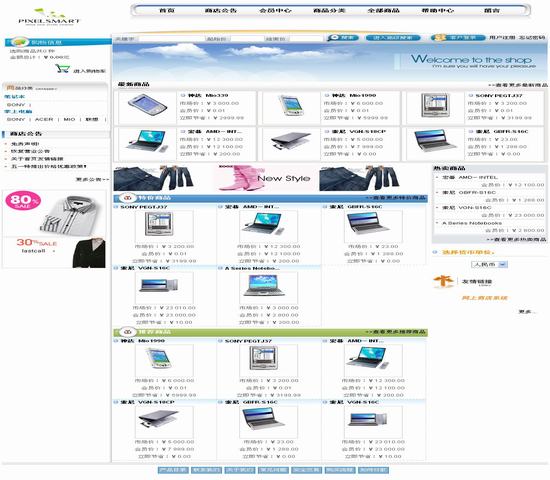Open 会员中心 in the top navigation
This screenshot has width=550, height=480.
coord(275,11)
